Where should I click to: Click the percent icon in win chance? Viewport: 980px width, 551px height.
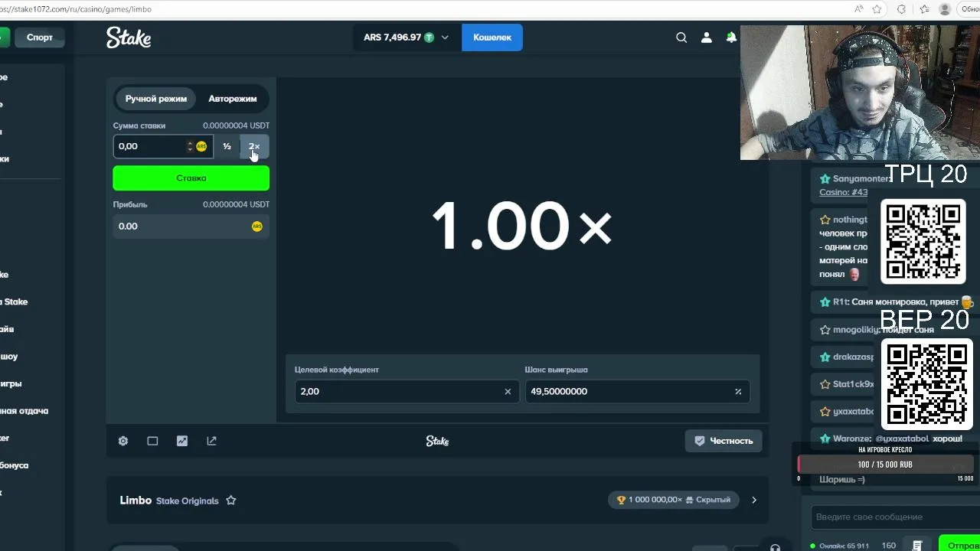pyautogui.click(x=738, y=392)
